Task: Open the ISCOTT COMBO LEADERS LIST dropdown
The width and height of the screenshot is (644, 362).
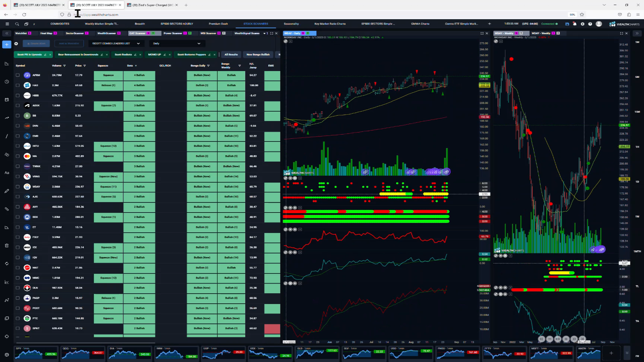Action: click(x=116, y=44)
